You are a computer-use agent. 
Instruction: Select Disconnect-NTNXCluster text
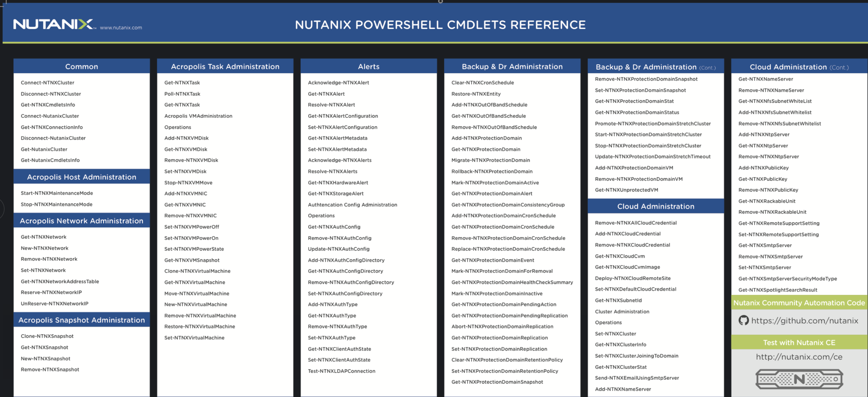click(x=51, y=94)
